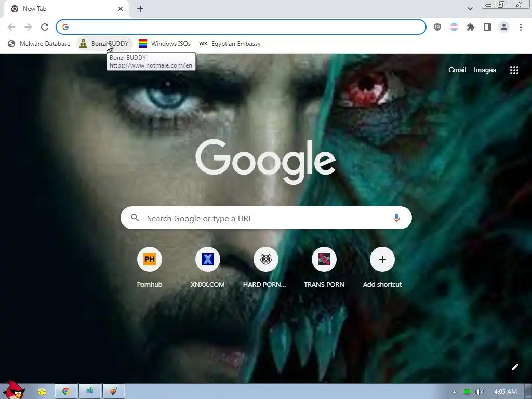Click the Add shortcut button
Viewport: 532px width, 399px height.
[x=382, y=268]
